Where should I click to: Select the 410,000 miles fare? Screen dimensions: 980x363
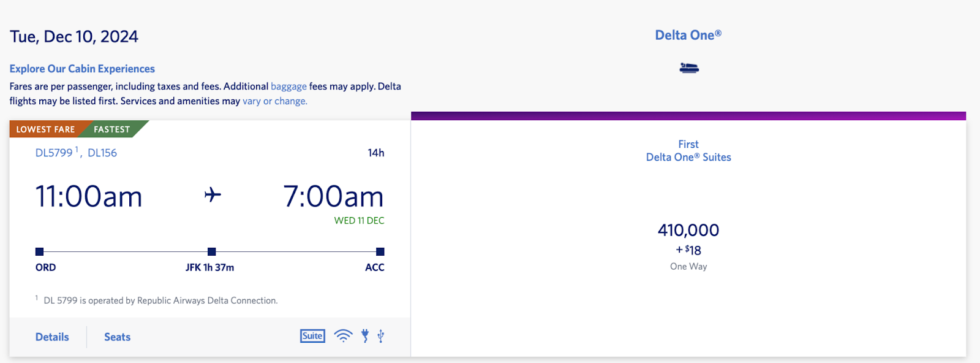pos(688,231)
